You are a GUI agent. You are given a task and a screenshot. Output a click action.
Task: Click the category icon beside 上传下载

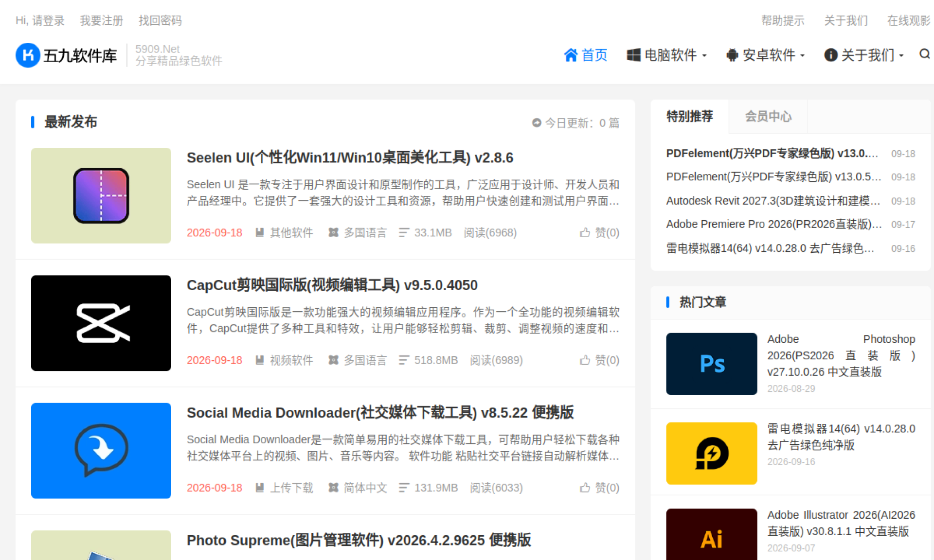pos(260,488)
